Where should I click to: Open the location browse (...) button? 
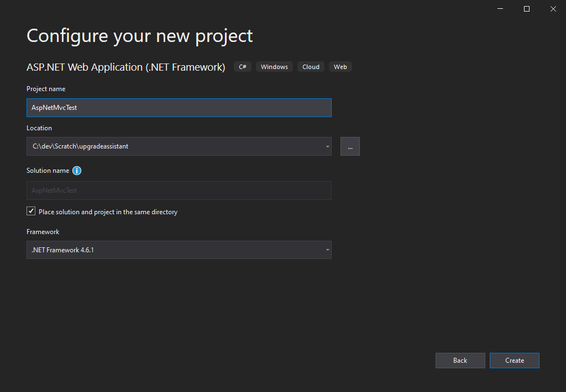point(350,146)
